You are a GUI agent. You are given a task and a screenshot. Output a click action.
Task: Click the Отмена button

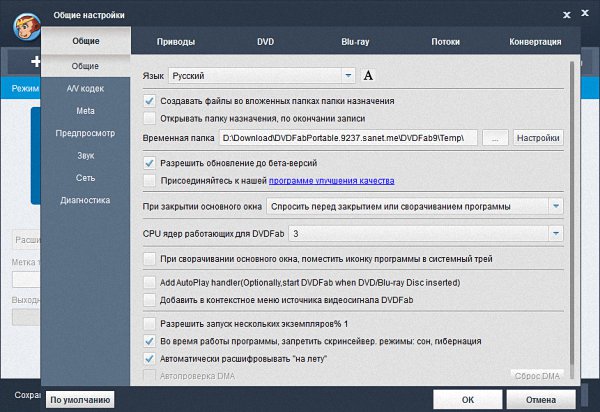click(541, 400)
